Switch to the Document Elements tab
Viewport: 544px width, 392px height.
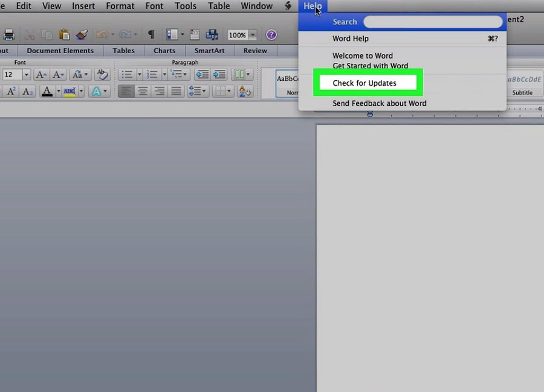[60, 51]
